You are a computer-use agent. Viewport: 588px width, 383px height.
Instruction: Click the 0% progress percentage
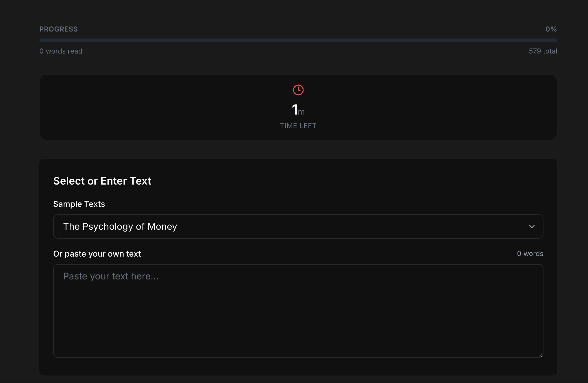coord(551,29)
